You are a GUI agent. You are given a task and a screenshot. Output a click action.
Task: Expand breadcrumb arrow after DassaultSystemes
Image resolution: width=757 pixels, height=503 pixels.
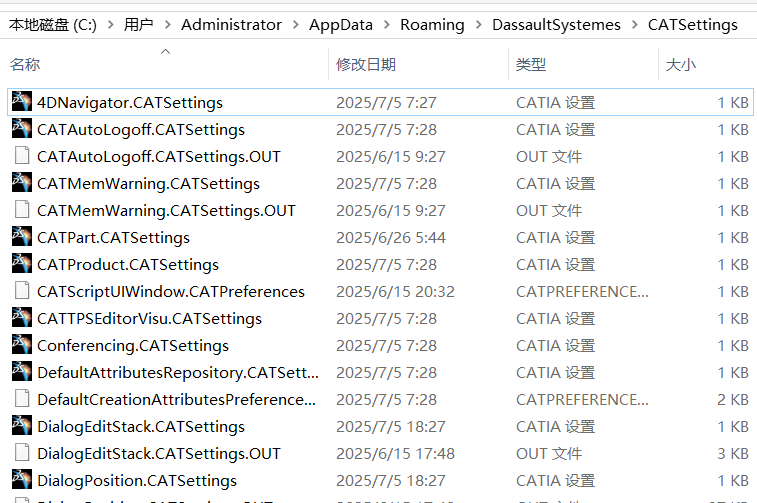pos(634,24)
